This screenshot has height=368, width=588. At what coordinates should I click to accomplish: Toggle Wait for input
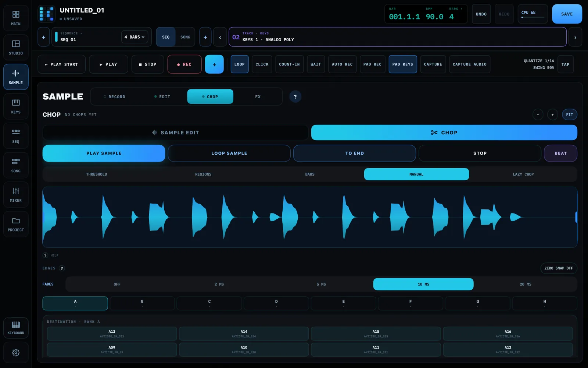tap(316, 64)
